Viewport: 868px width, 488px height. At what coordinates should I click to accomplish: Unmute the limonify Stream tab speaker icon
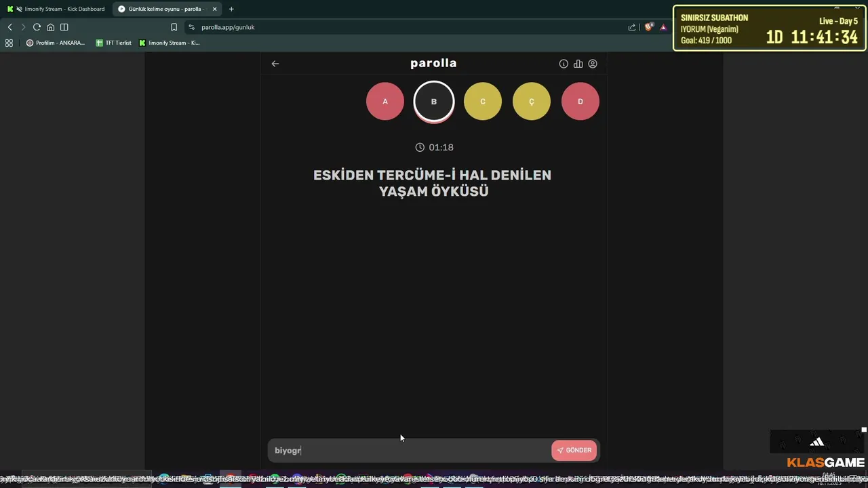(18, 9)
